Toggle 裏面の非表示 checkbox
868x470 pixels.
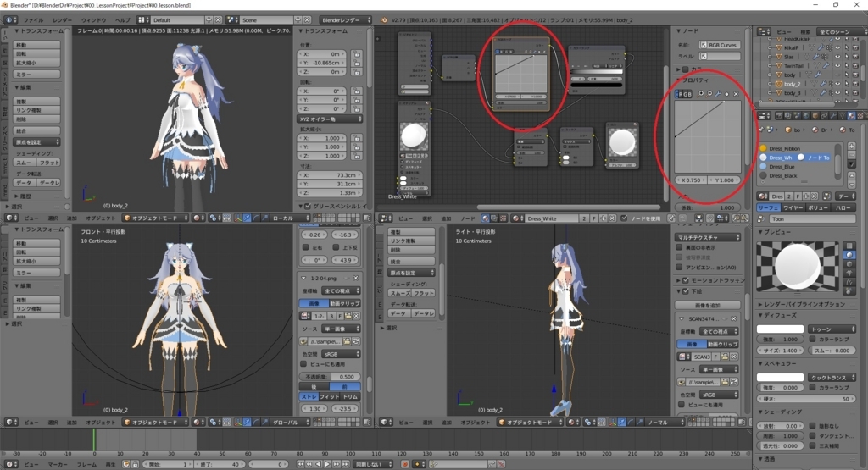(x=679, y=248)
